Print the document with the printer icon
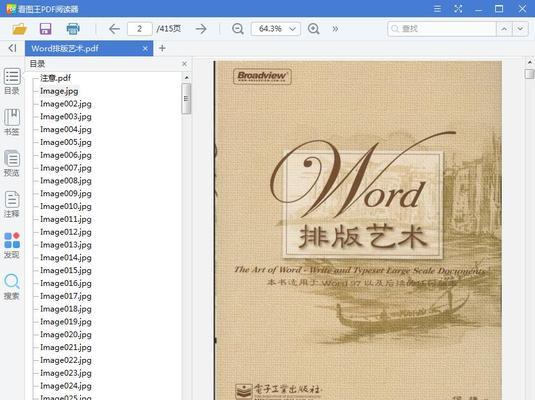The image size is (535, 400). (73, 29)
